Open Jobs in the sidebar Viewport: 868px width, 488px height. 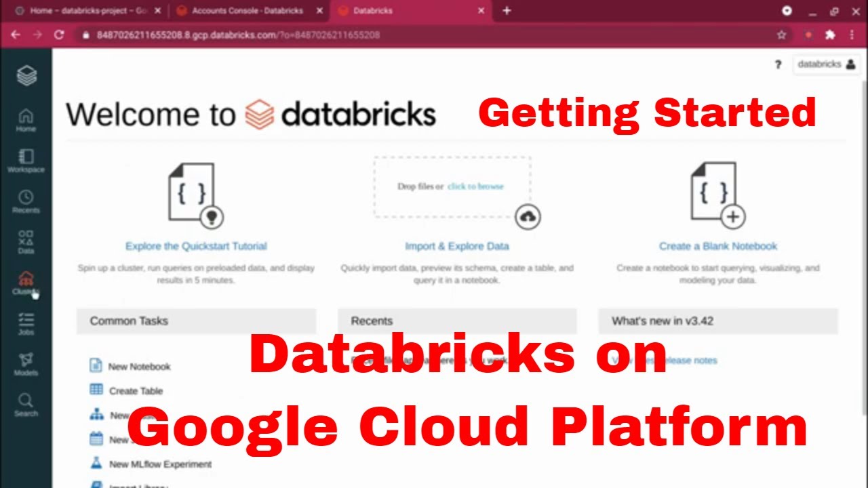[x=26, y=323]
